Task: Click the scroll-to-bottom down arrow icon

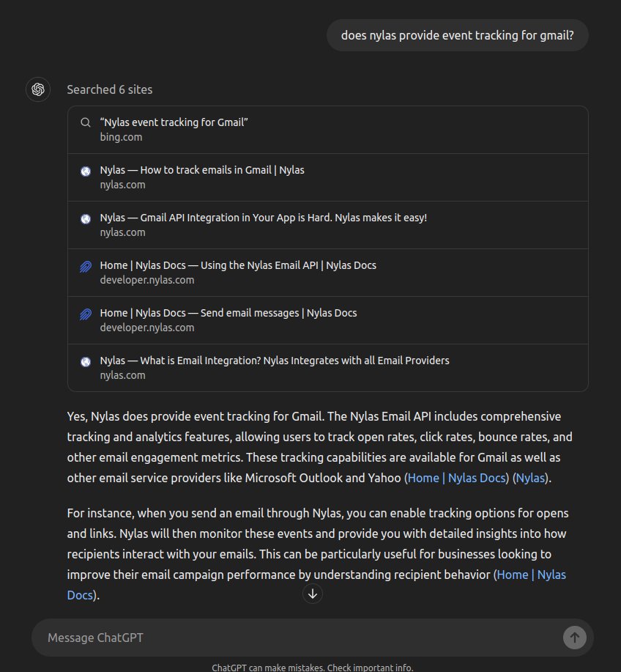Action: [x=313, y=594]
